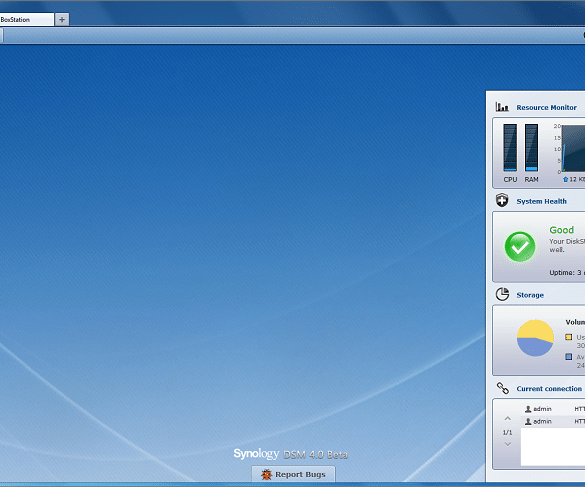Open the System Health widget title
The height and width of the screenshot is (487, 585).
541,201
